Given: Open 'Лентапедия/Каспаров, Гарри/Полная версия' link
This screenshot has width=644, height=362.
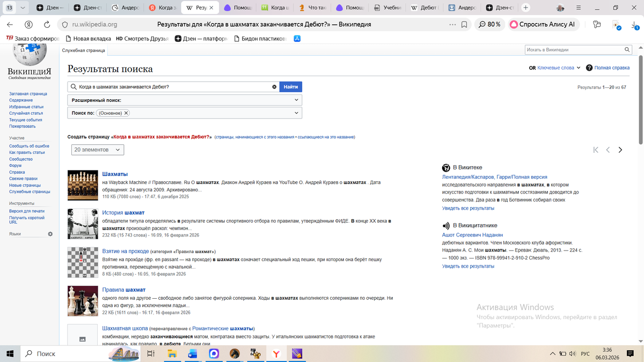Looking at the screenshot, I should click(495, 177).
